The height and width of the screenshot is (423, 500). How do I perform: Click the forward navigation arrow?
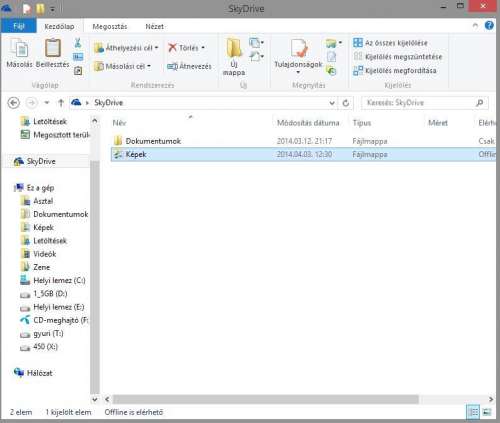point(32,103)
